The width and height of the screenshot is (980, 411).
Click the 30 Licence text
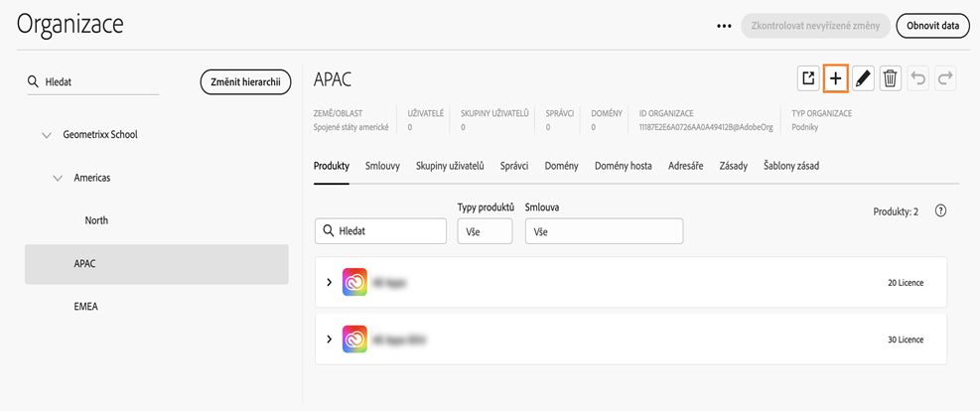pos(906,340)
